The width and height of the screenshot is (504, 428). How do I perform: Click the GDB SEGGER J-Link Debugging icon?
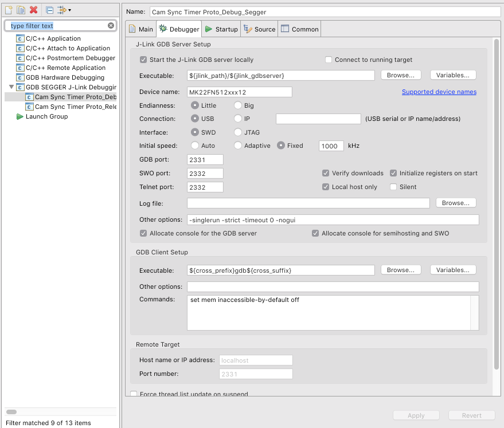tap(20, 87)
